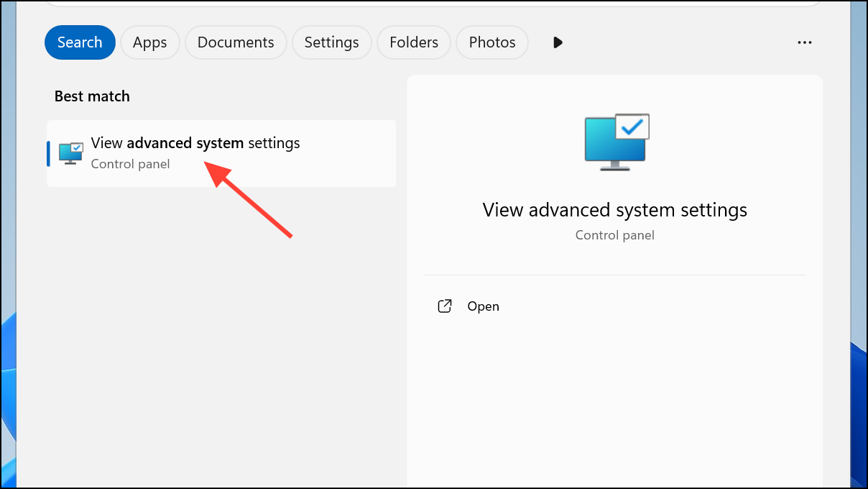Click the Open action in preview pane
The height and width of the screenshot is (489, 868).
point(614,306)
